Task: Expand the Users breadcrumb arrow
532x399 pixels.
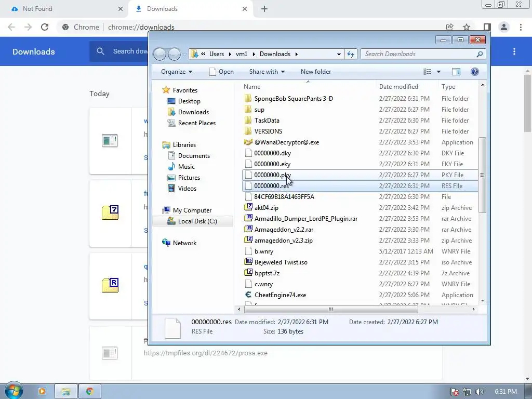Action: coord(230,54)
